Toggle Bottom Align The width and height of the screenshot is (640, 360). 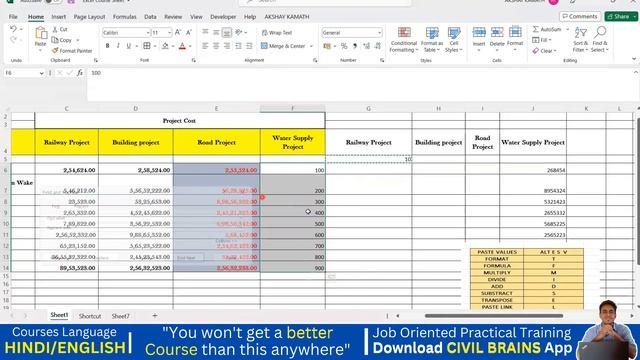click(x=227, y=32)
